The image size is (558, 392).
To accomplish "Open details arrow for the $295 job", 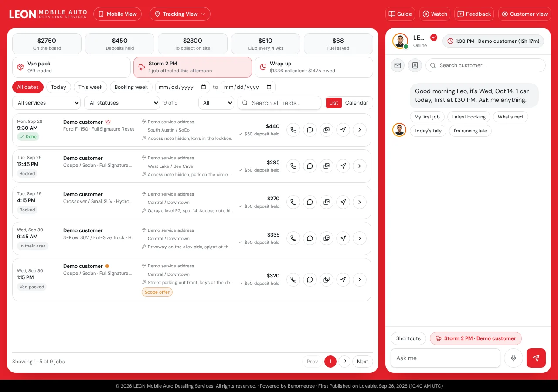I will coord(360,166).
